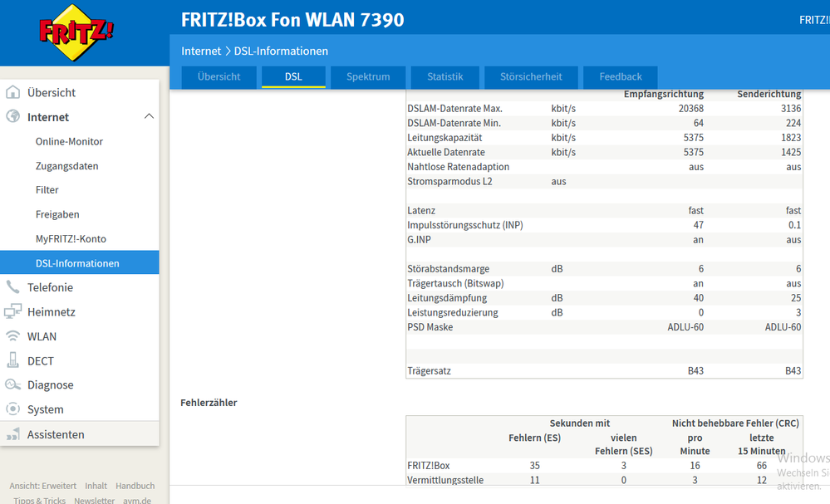Select DSL-Informationen in sidebar
The width and height of the screenshot is (830, 504).
80,263
